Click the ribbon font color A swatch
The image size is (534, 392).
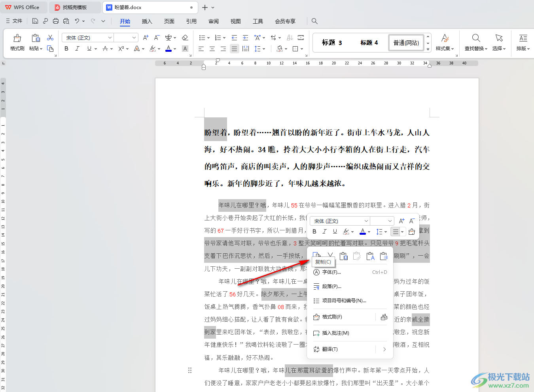point(169,49)
